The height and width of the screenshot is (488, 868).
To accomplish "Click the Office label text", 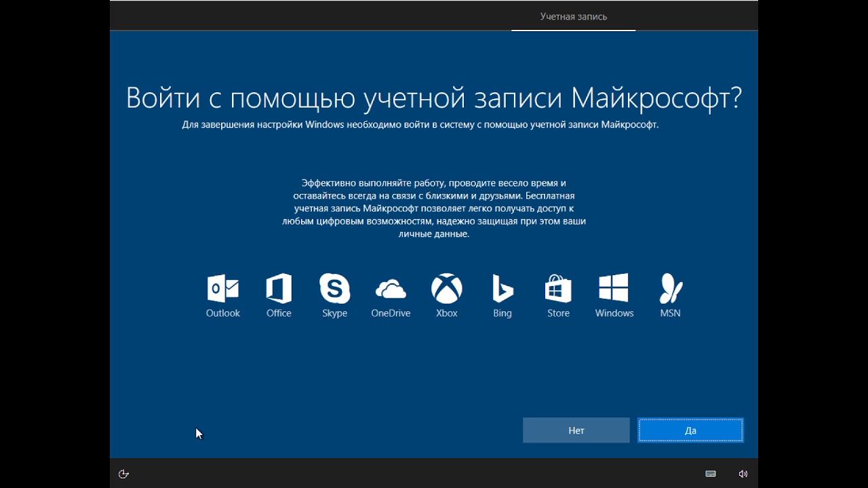I will click(279, 313).
